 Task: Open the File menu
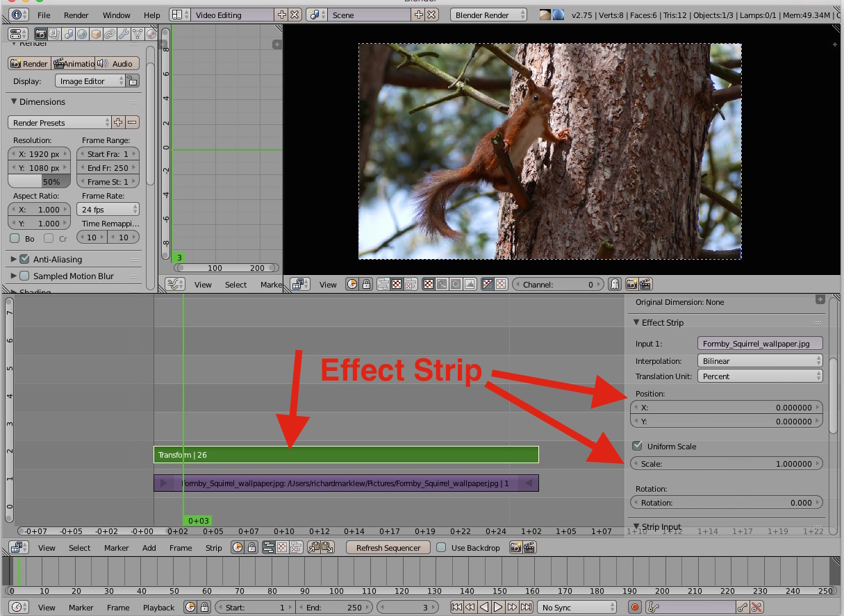click(x=44, y=15)
